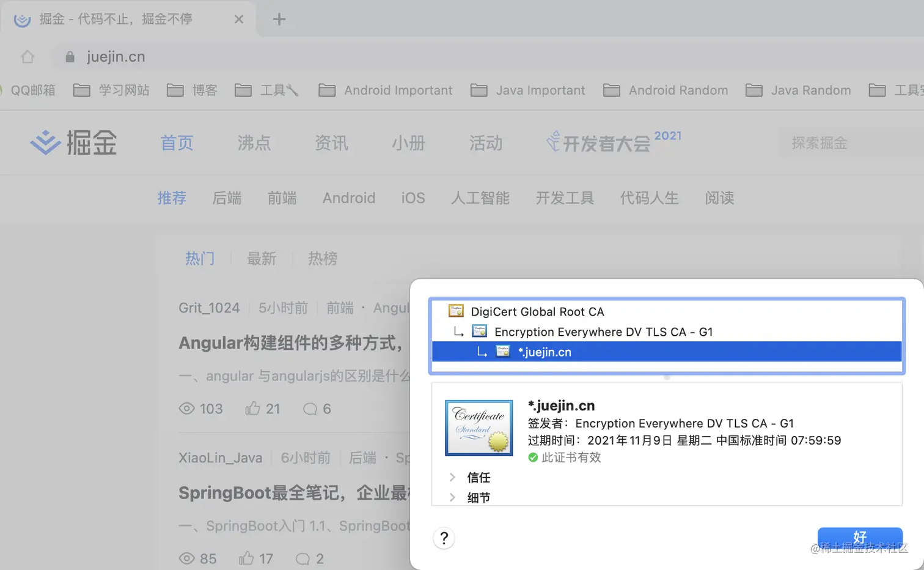This screenshot has width=924, height=570.
Task: Click the thumbs-up icon on SpringBoot article
Action: pyautogui.click(x=248, y=558)
